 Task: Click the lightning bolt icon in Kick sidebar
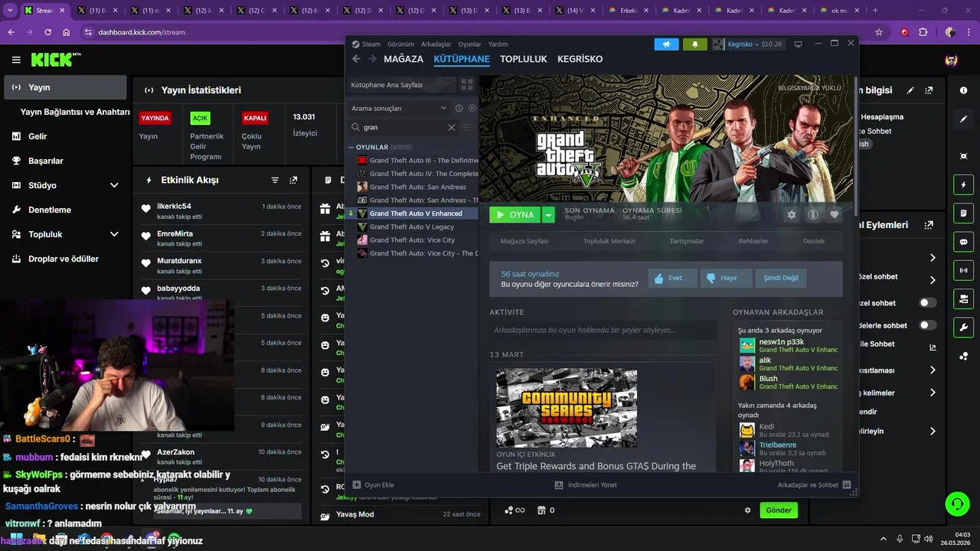tap(963, 184)
